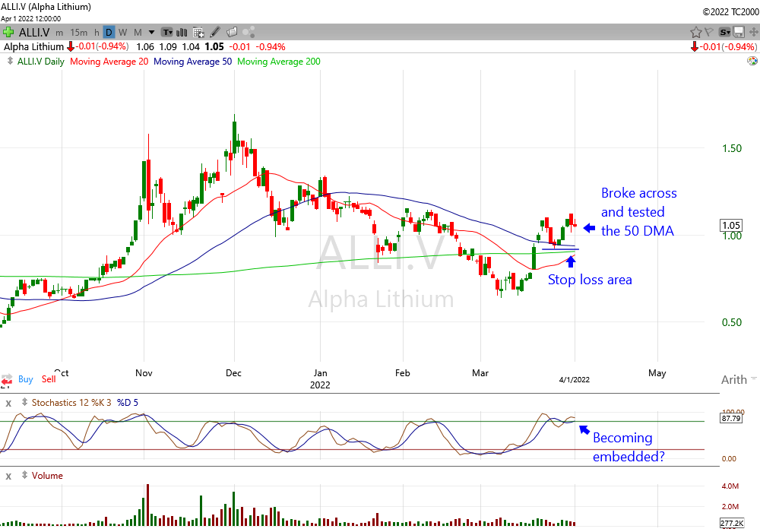This screenshot has height=532, width=760.
Task: Close the Stochastics pane with X
Action: [8, 403]
